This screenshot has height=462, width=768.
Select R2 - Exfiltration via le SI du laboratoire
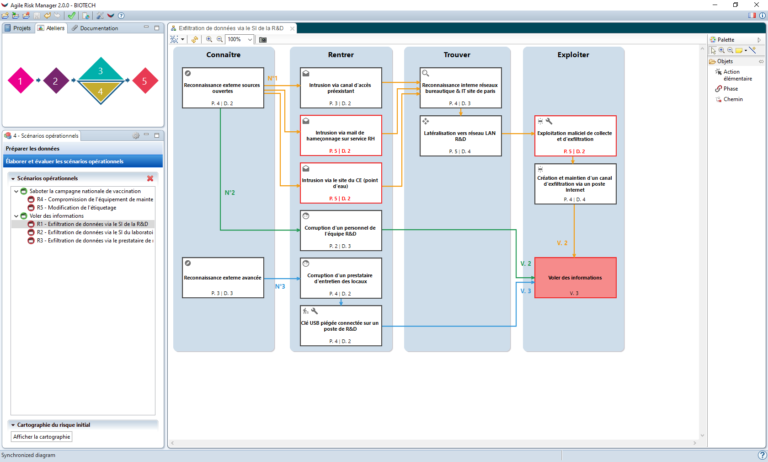[x=90, y=232]
